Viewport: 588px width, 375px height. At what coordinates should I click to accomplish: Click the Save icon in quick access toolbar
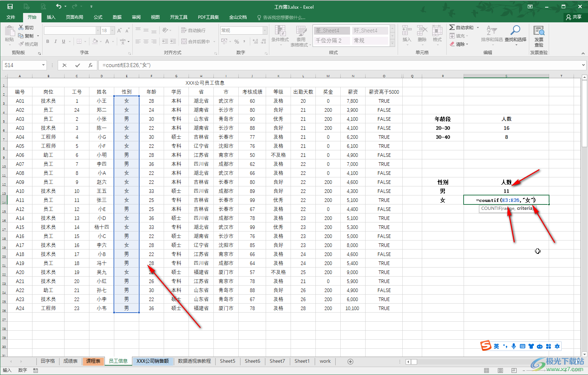coord(10,6)
